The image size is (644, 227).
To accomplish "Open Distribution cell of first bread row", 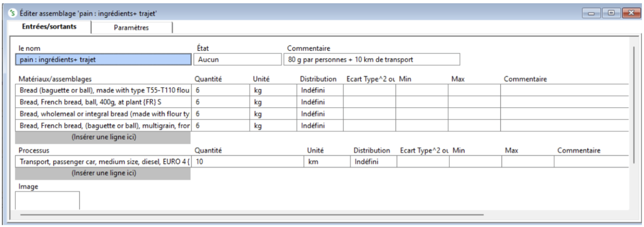I will 319,90.
